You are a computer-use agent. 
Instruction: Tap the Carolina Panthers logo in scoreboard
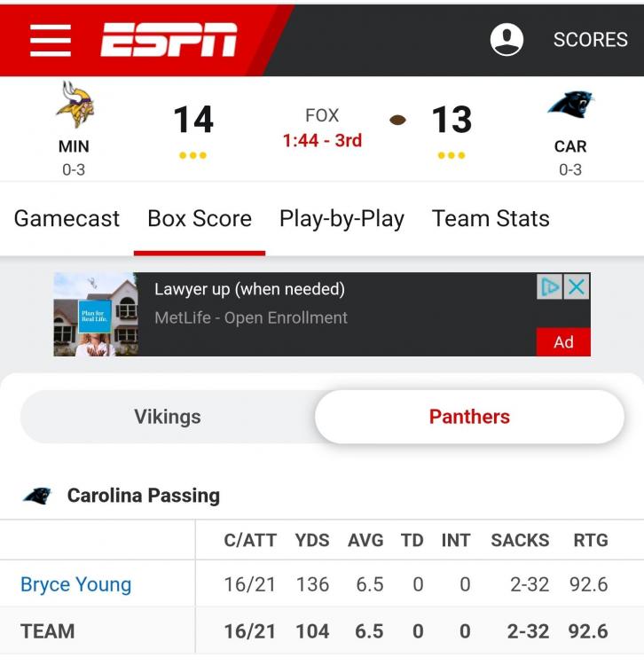click(569, 106)
